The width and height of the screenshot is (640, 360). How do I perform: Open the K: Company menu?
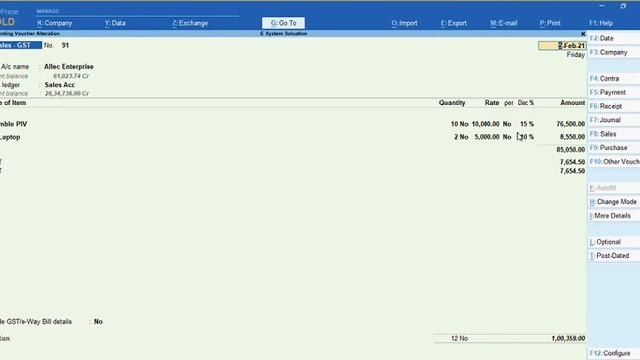(x=54, y=23)
